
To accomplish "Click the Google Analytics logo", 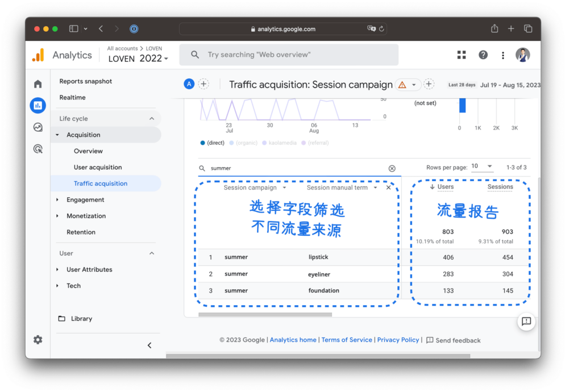I will coord(38,55).
